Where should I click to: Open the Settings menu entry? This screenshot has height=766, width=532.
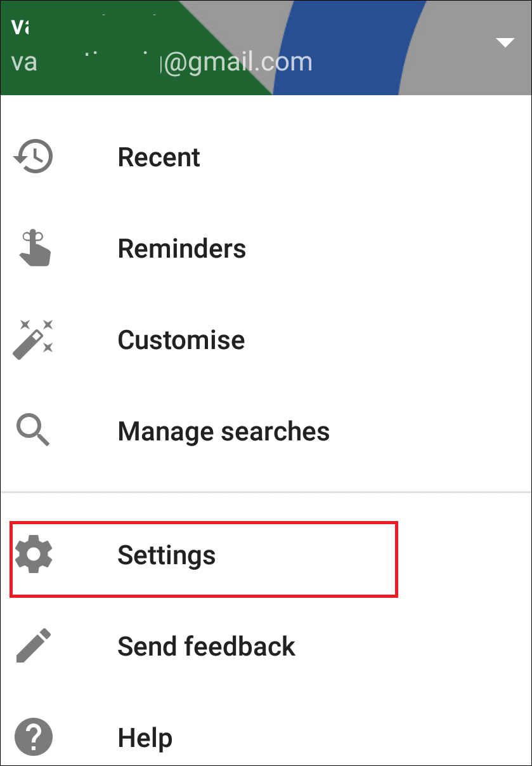tap(167, 555)
